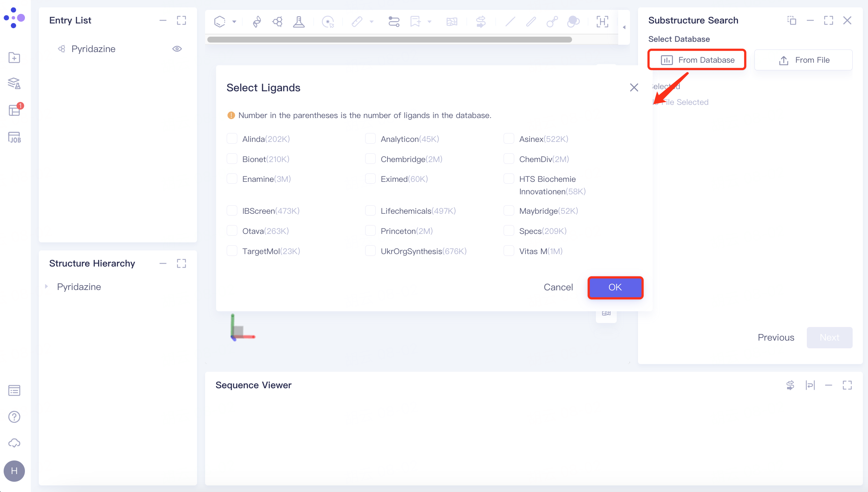Open the hexagon tool dropdown arrow
Image resolution: width=868 pixels, height=492 pixels.
[x=234, y=22]
